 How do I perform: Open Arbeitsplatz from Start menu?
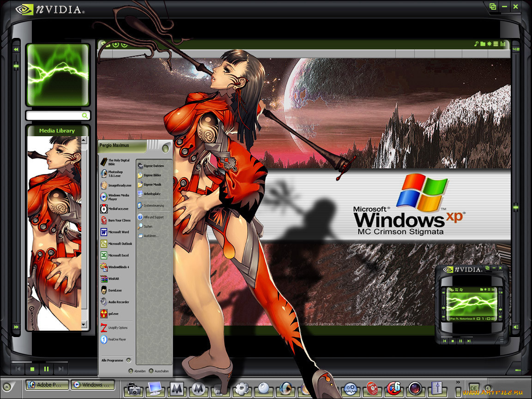[149, 194]
